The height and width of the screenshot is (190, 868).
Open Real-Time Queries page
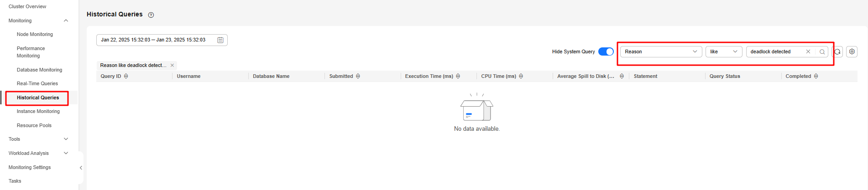pos(37,83)
